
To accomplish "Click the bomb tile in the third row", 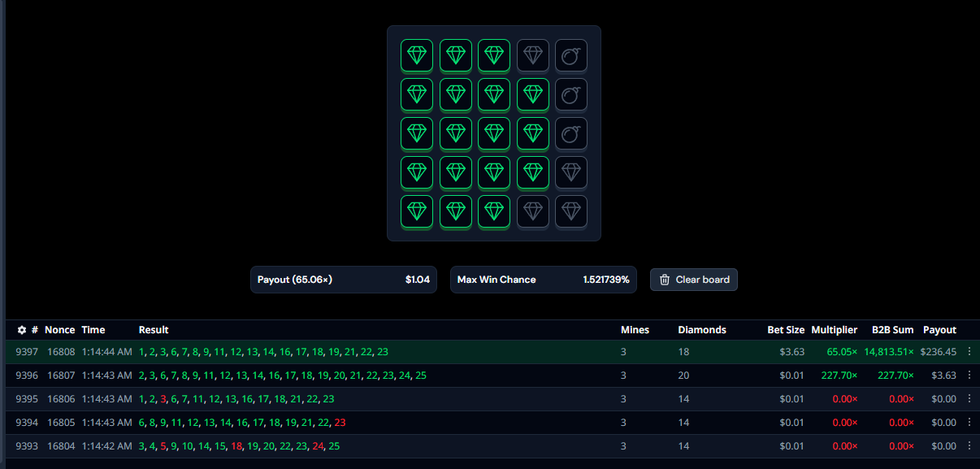I will point(571,133).
